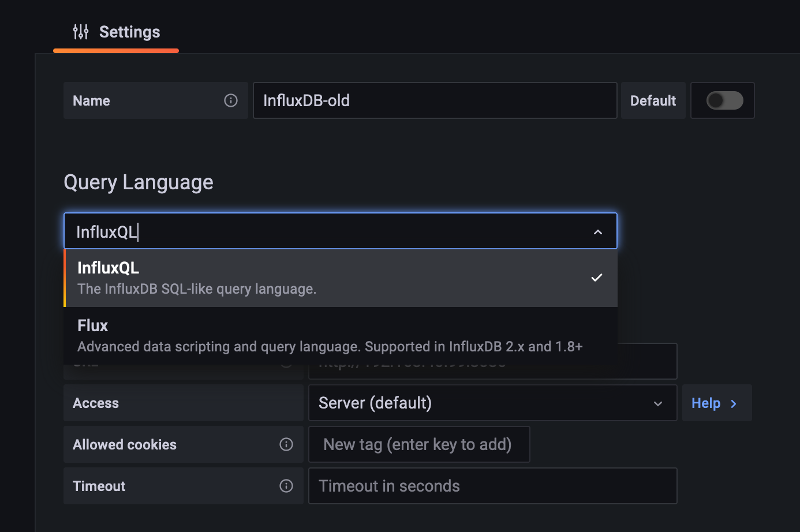The width and height of the screenshot is (800, 532).
Task: Click the checkmark on the InfluxQL option
Action: point(597,278)
